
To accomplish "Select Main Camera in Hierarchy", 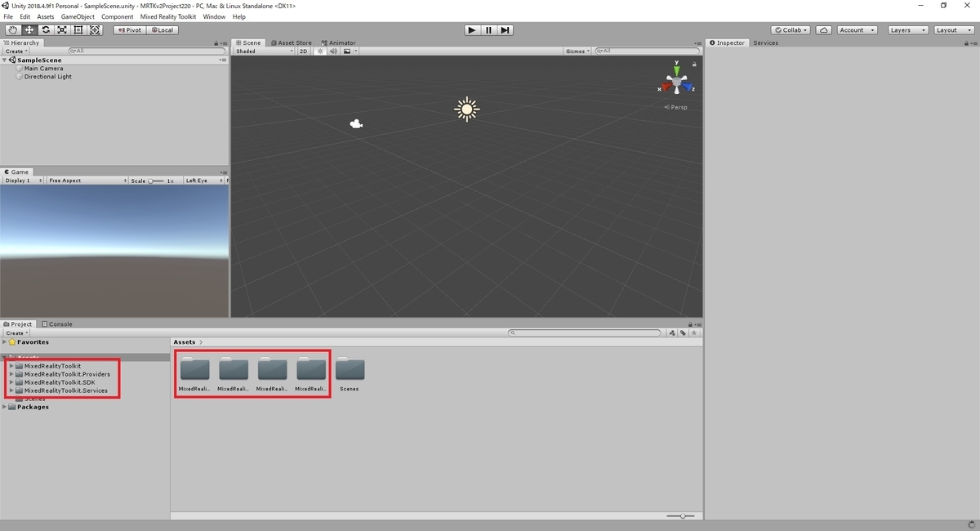I will point(43,69).
